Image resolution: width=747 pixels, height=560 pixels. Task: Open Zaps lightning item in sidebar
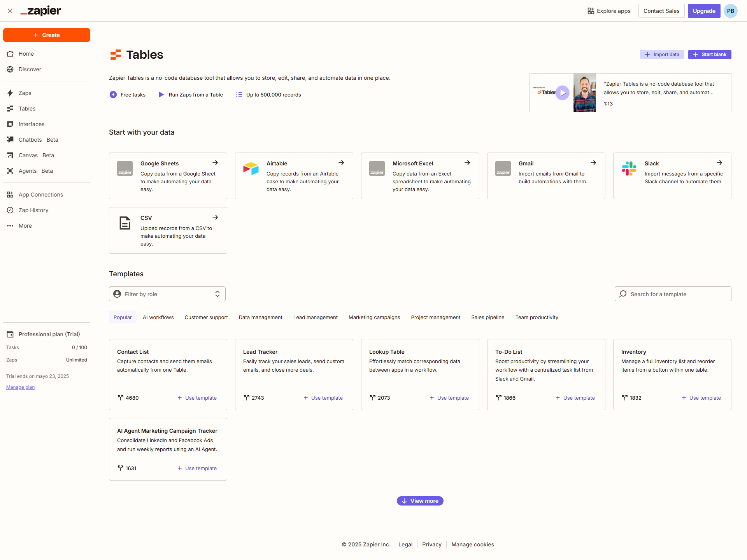tap(47, 93)
